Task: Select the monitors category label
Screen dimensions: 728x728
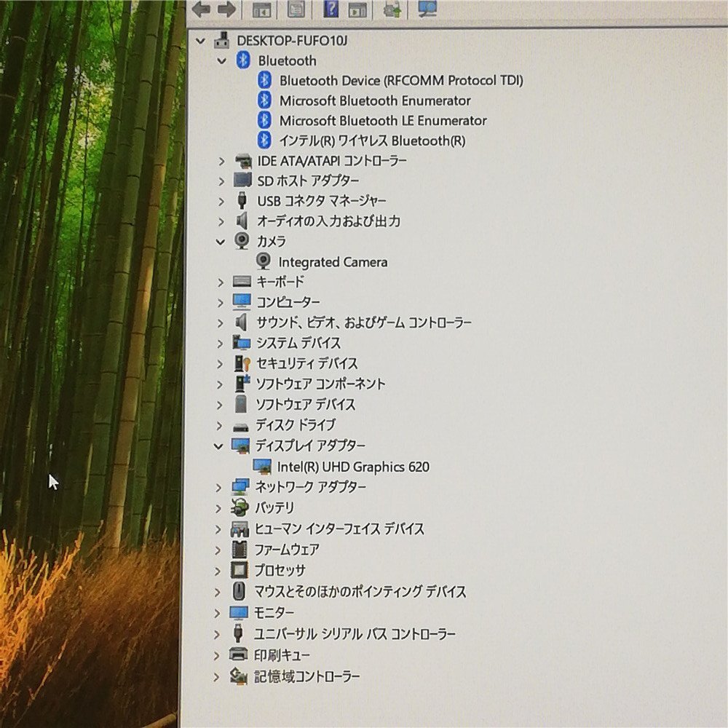Action: (273, 612)
